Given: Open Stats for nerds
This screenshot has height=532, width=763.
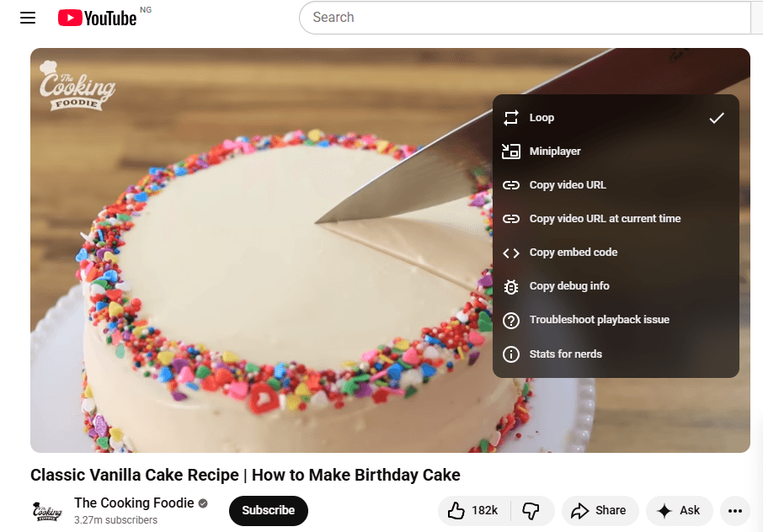Looking at the screenshot, I should coord(616,354).
